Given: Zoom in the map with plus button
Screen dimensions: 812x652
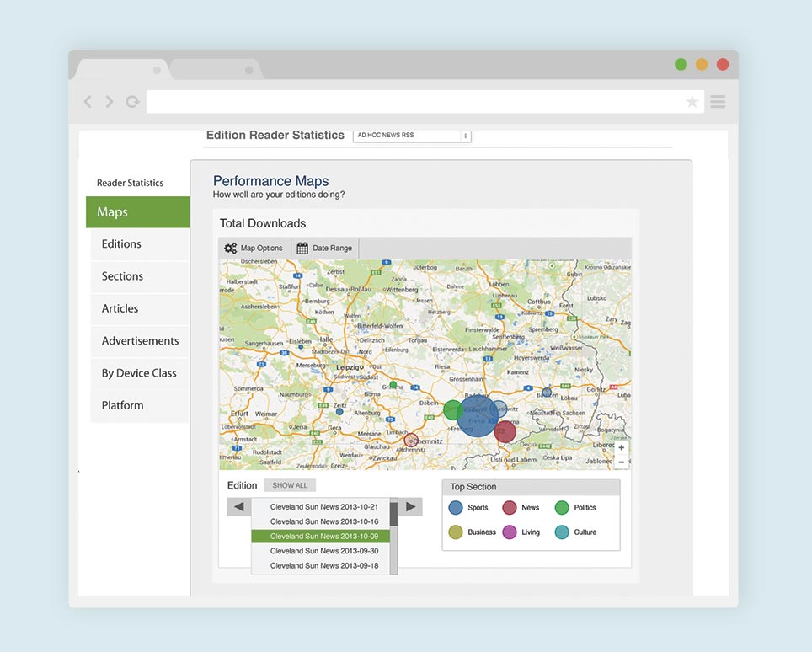Looking at the screenshot, I should (622, 447).
